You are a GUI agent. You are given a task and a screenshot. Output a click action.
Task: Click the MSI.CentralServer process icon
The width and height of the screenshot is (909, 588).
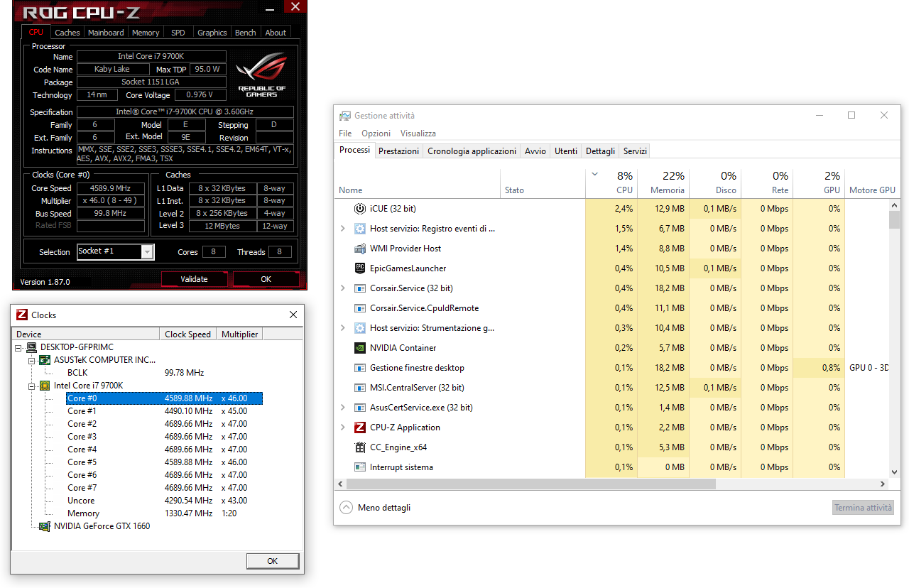click(x=361, y=387)
